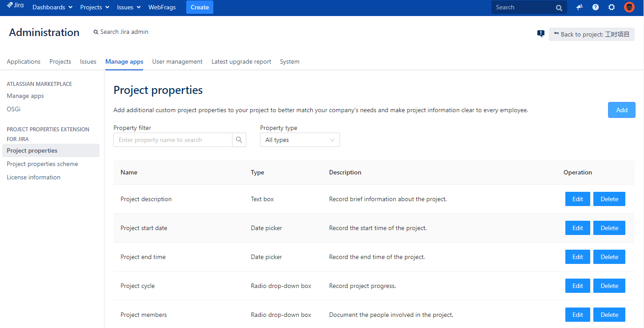The width and height of the screenshot is (644, 328).
Task: Delete the Project cycle property
Action: (609, 286)
